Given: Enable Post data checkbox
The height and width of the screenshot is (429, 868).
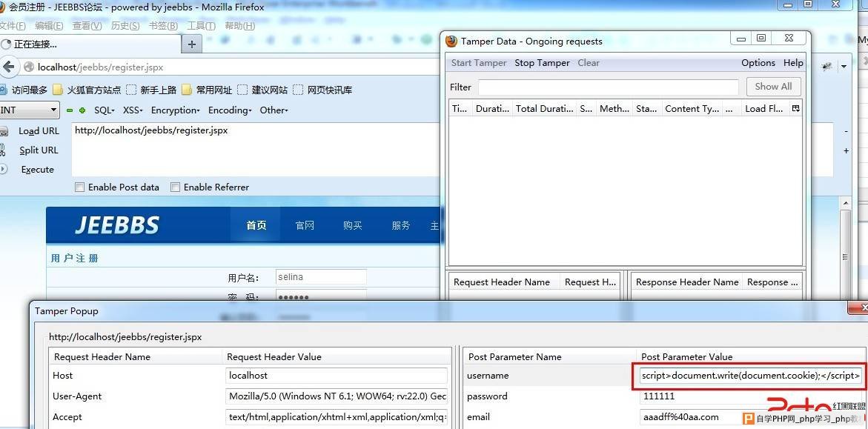Looking at the screenshot, I should 80,187.
